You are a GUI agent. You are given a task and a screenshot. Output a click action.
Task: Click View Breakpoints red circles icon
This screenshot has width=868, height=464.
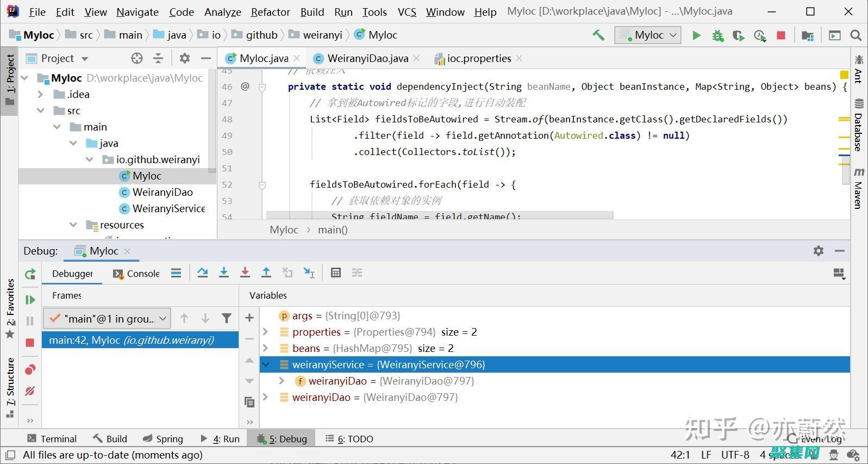pyautogui.click(x=30, y=370)
